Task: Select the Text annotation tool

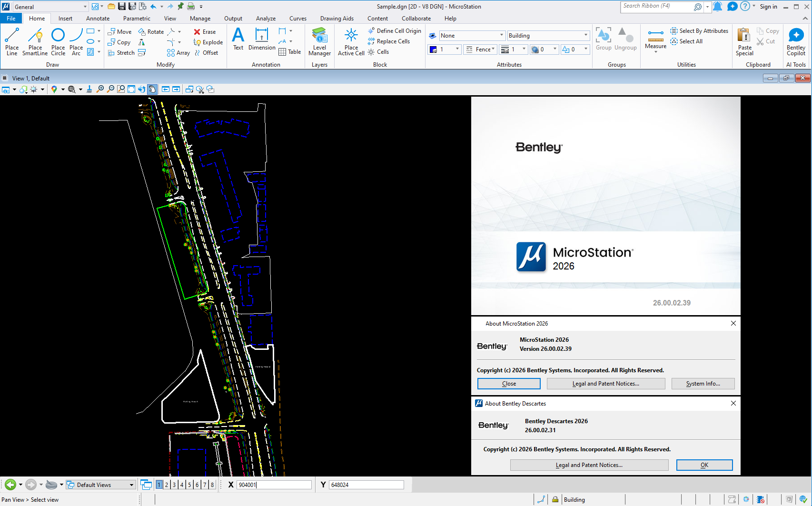Action: click(238, 39)
